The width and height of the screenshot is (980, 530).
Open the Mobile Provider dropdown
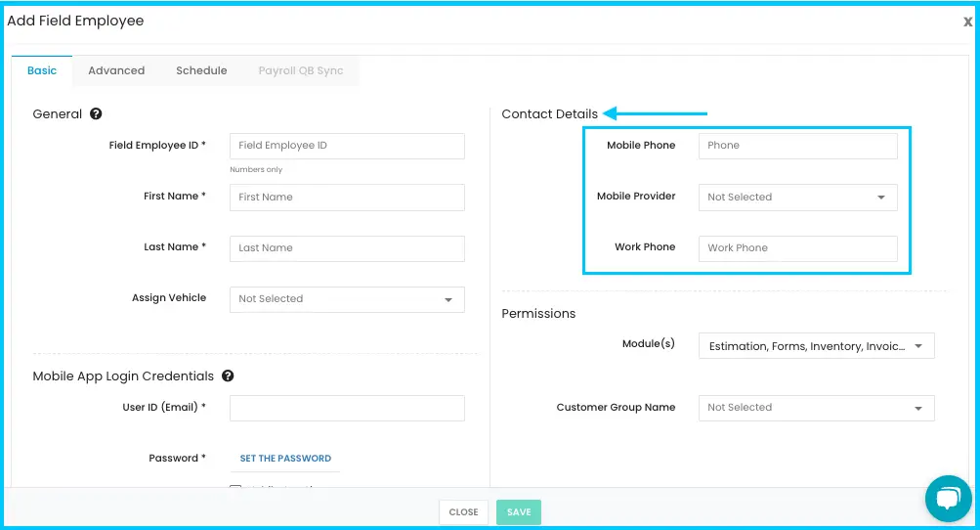point(797,198)
